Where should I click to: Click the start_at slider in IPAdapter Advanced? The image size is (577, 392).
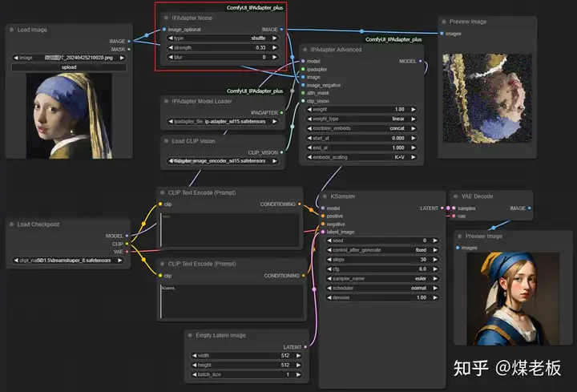(x=361, y=138)
